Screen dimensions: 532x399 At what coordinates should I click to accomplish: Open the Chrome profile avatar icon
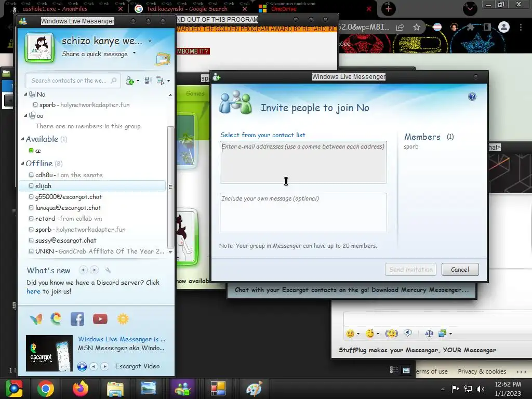coord(504,27)
